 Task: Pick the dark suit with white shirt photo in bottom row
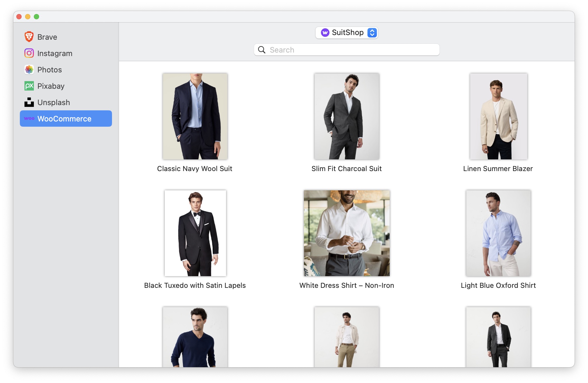[x=498, y=337]
